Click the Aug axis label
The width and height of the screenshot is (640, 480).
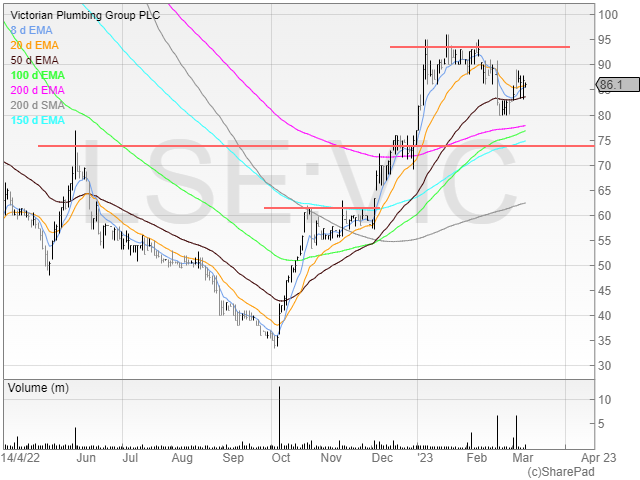pyautogui.click(x=182, y=458)
